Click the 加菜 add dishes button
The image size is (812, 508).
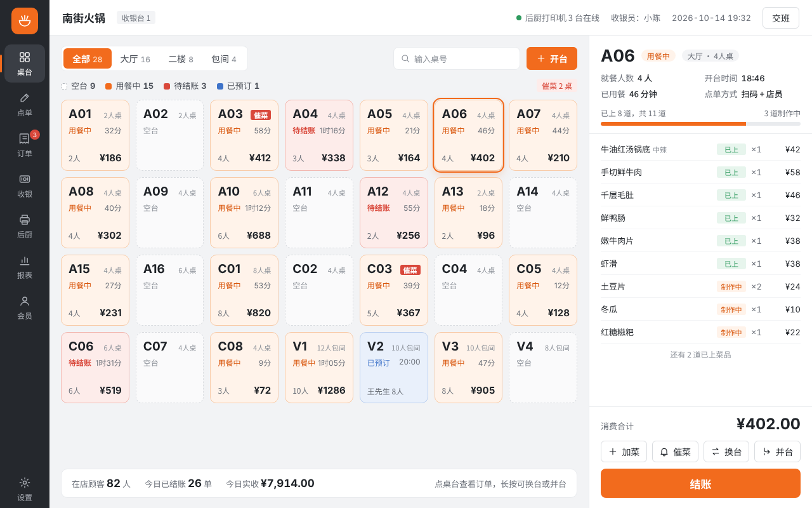tap(624, 451)
